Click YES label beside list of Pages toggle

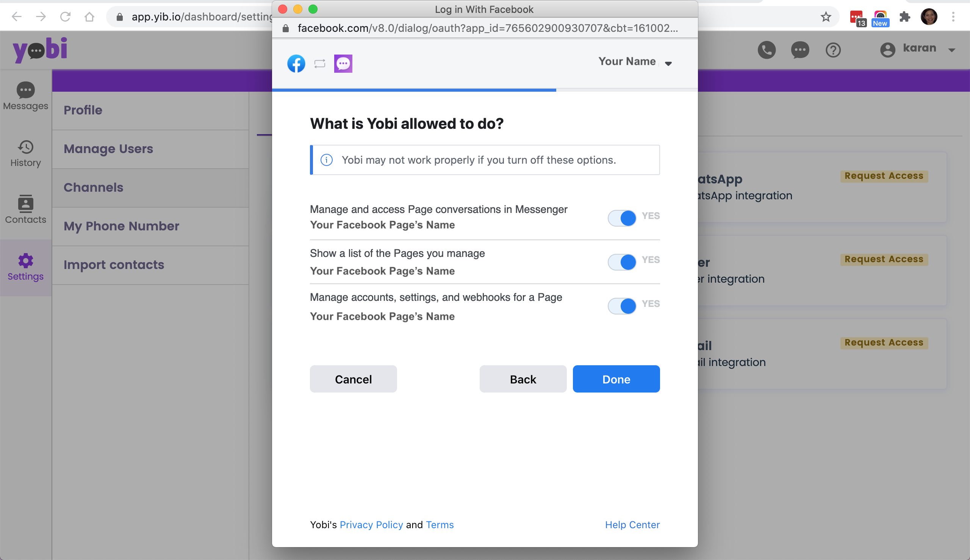coord(651,260)
